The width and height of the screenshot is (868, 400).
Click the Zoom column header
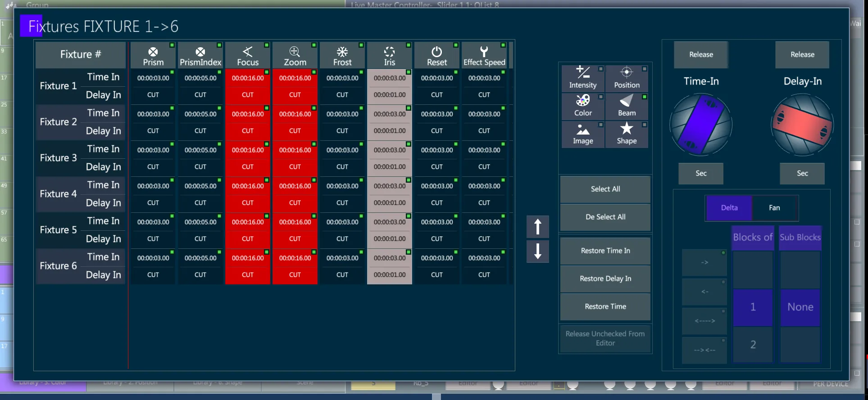tap(295, 55)
